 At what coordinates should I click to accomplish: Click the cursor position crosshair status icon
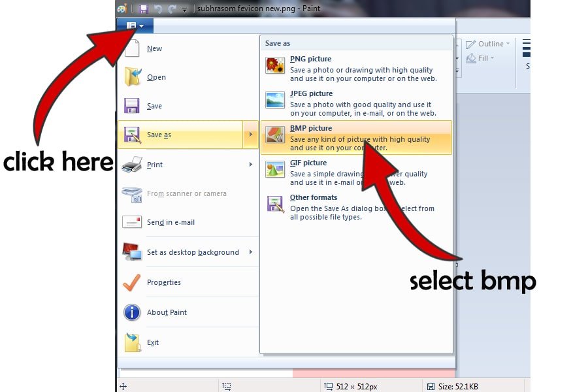tap(123, 386)
